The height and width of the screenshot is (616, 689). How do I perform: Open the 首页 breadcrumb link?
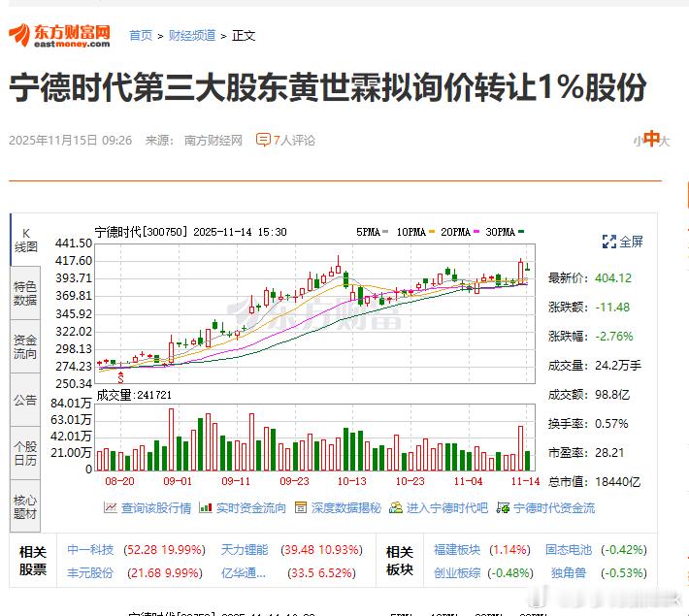coord(141,35)
